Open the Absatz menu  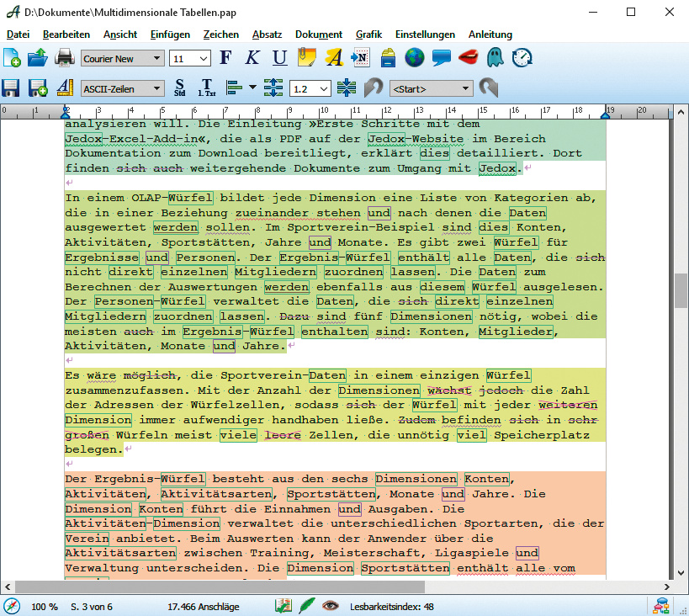(x=266, y=35)
